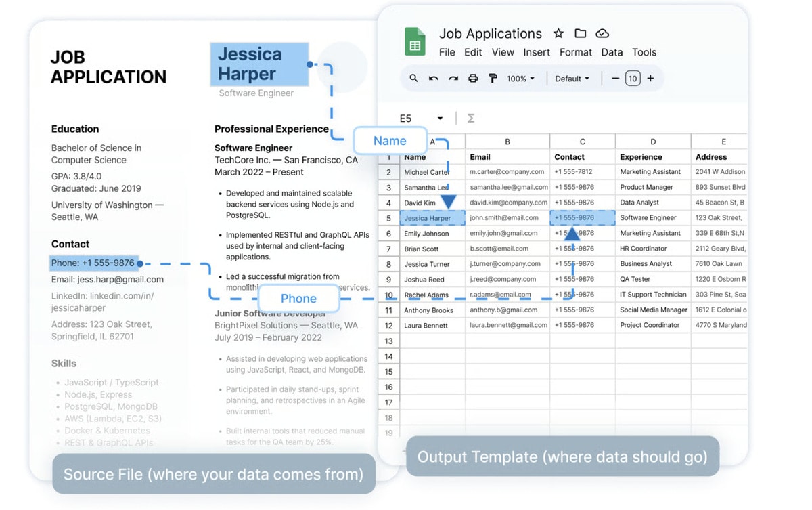The width and height of the screenshot is (812, 510).
Task: Click the Address header cell
Action: pos(720,156)
